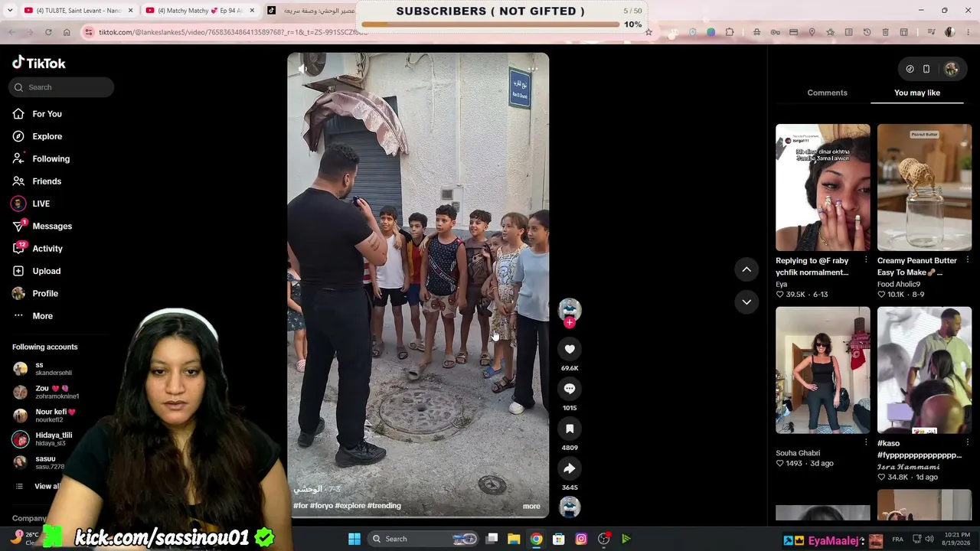
Task: Save the video with the bookmark icon
Action: [x=570, y=429]
